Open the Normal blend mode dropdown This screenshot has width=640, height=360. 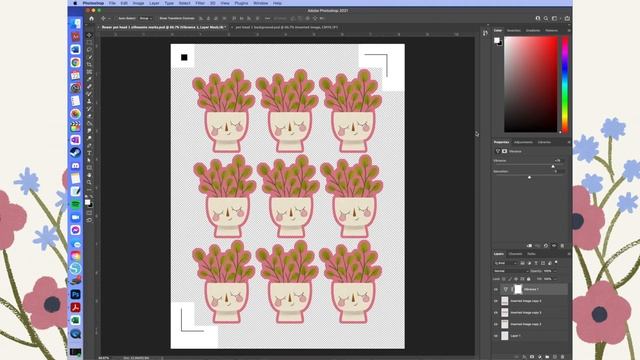(511, 271)
